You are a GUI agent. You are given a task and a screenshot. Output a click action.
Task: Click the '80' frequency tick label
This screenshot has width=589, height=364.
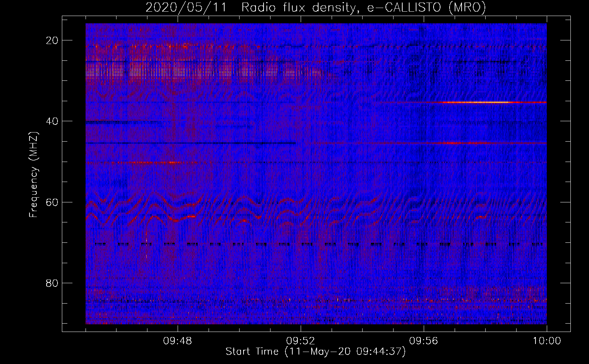click(52, 283)
